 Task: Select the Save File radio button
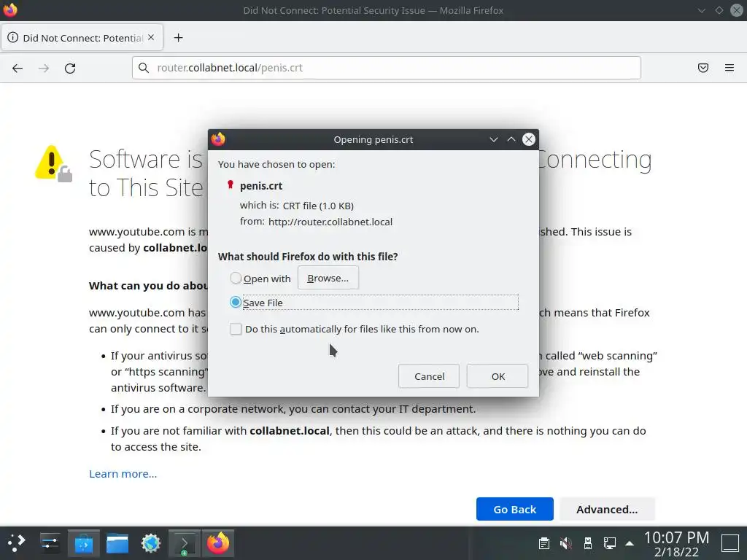click(236, 303)
